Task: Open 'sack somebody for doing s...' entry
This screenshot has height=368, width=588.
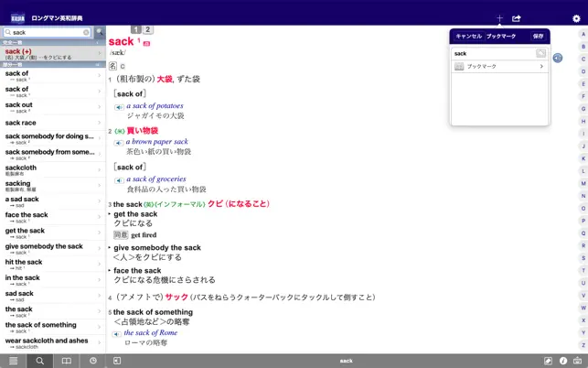Action: point(52,138)
